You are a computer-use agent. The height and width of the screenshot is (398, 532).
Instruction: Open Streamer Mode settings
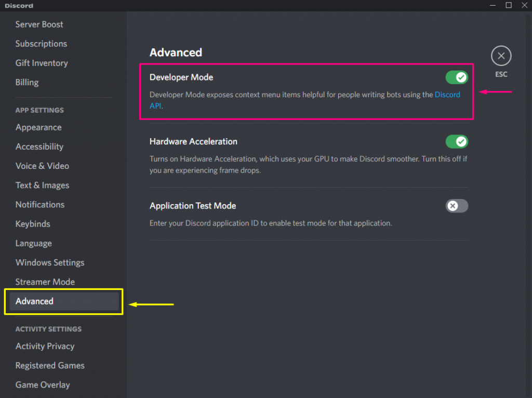tap(45, 282)
